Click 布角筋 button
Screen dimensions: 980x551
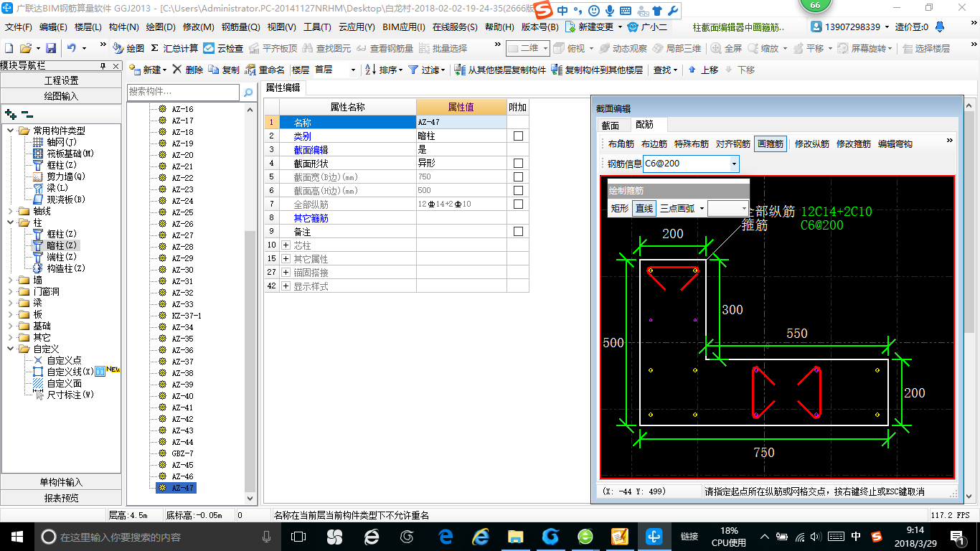coord(621,143)
